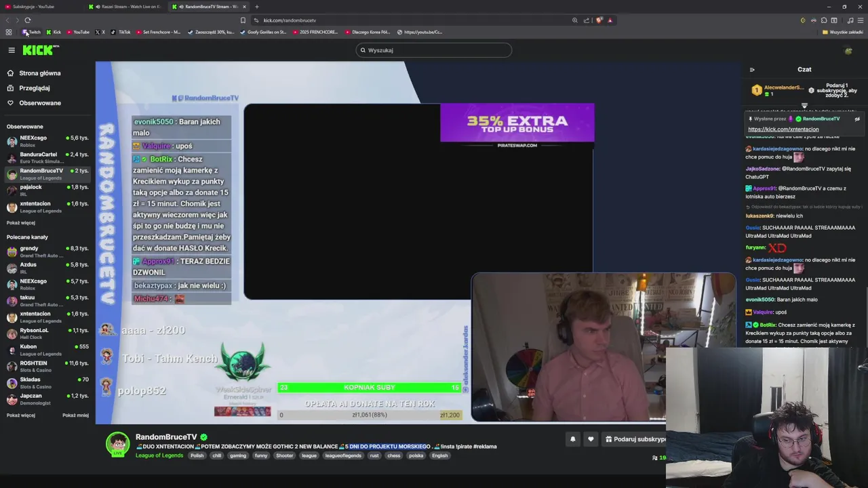Collapse recommended list with Pokaż mniej
868x488 pixels.
(x=75, y=415)
